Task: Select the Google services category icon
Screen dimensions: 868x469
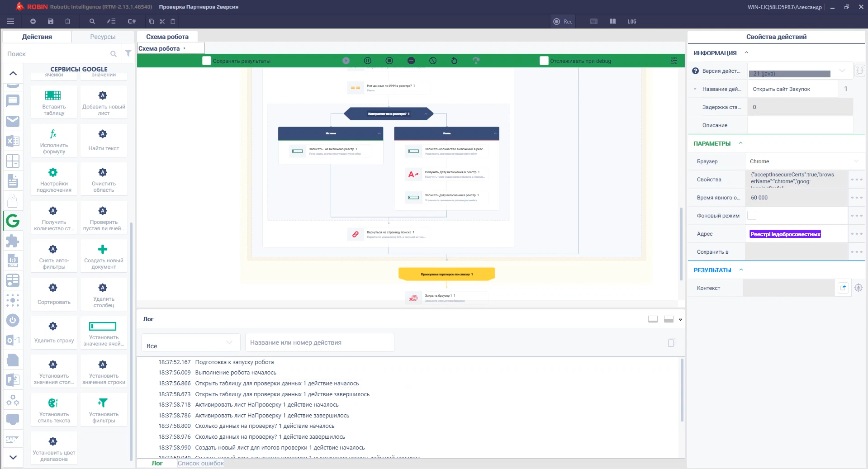Action: click(x=13, y=221)
